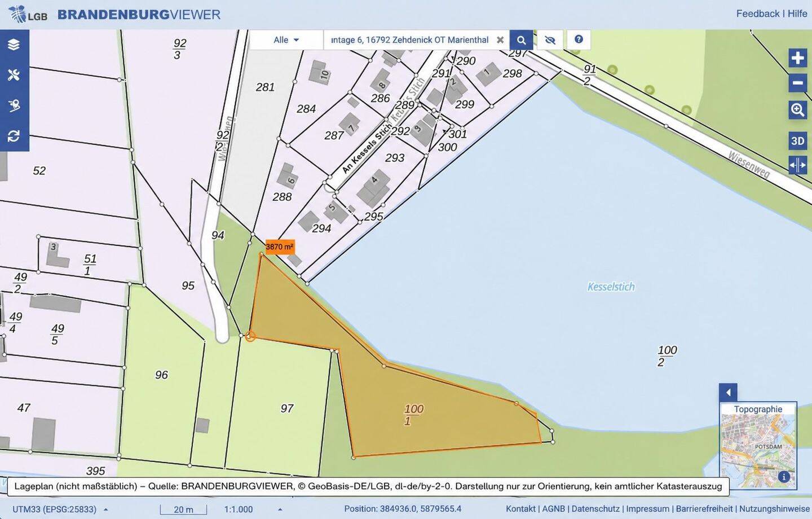Zoom out with the minus button
Viewport: 812px width, 519px height.
click(798, 83)
